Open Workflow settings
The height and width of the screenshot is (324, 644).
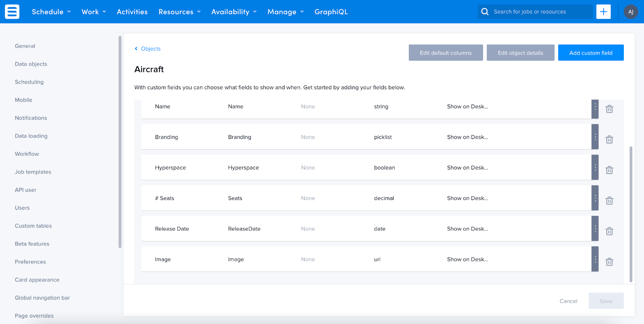(x=27, y=154)
